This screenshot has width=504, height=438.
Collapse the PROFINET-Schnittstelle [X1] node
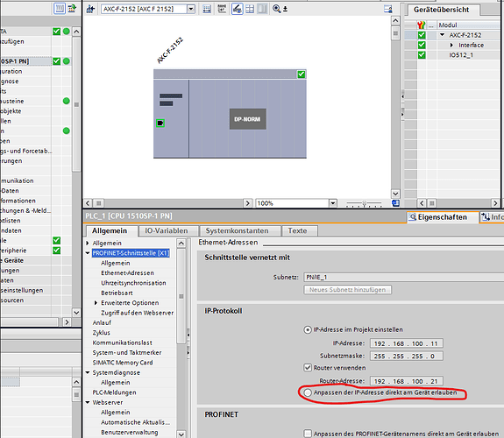88,253
